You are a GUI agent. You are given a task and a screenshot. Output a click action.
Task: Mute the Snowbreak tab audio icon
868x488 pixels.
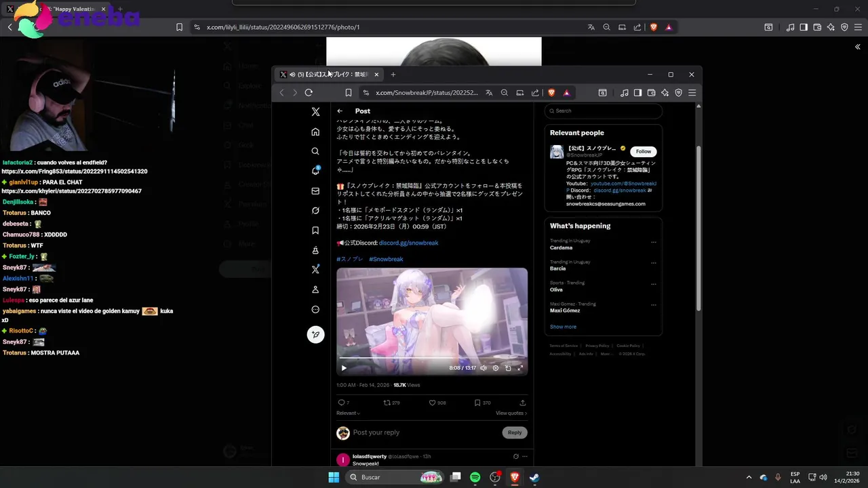[292, 75]
